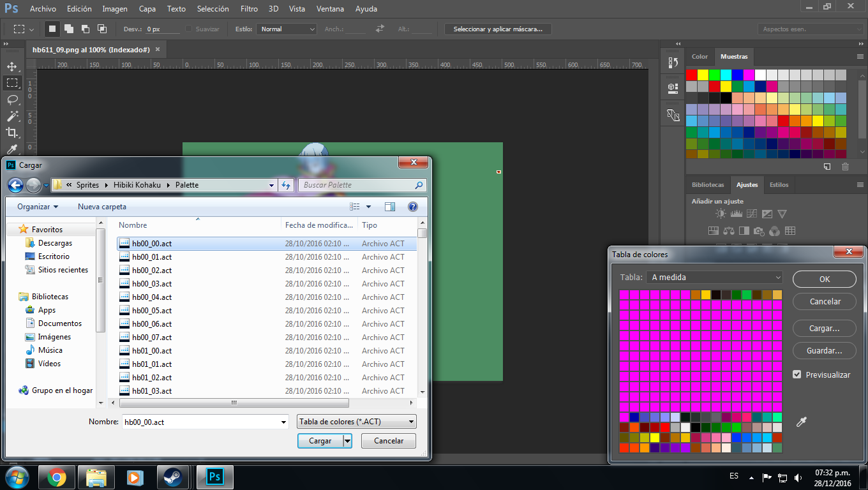Open the Estilo dropdown set to Normal

[287, 29]
